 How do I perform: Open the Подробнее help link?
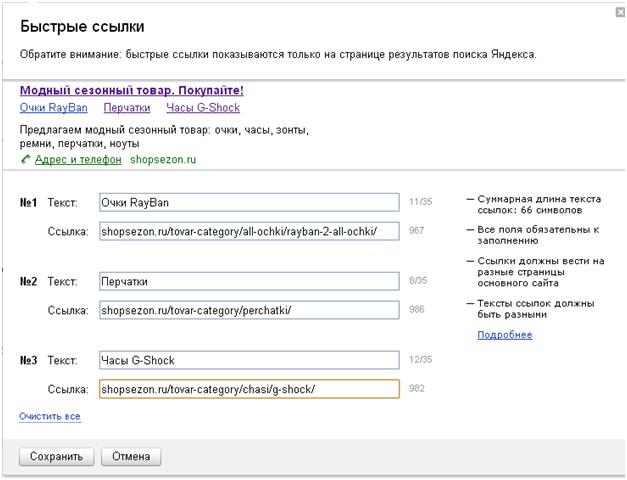(505, 335)
